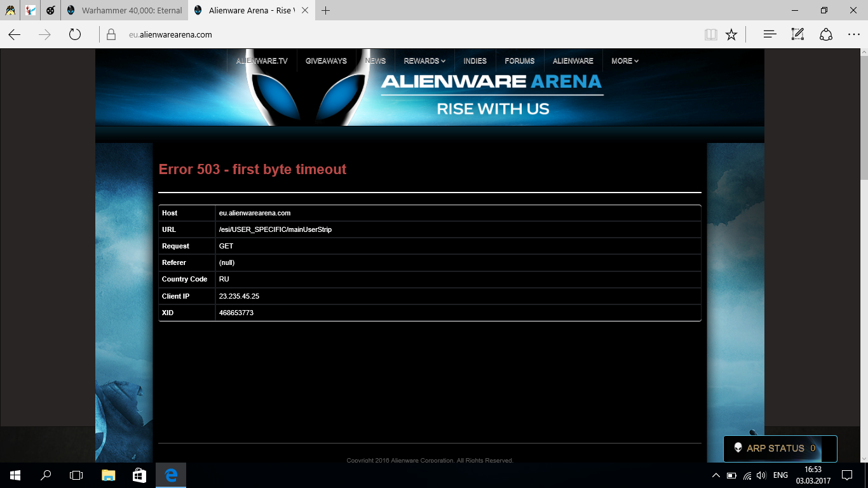Viewport: 868px width, 488px height.
Task: Switch to the Warhammer 40,000: Eternal tab
Action: 124,10
